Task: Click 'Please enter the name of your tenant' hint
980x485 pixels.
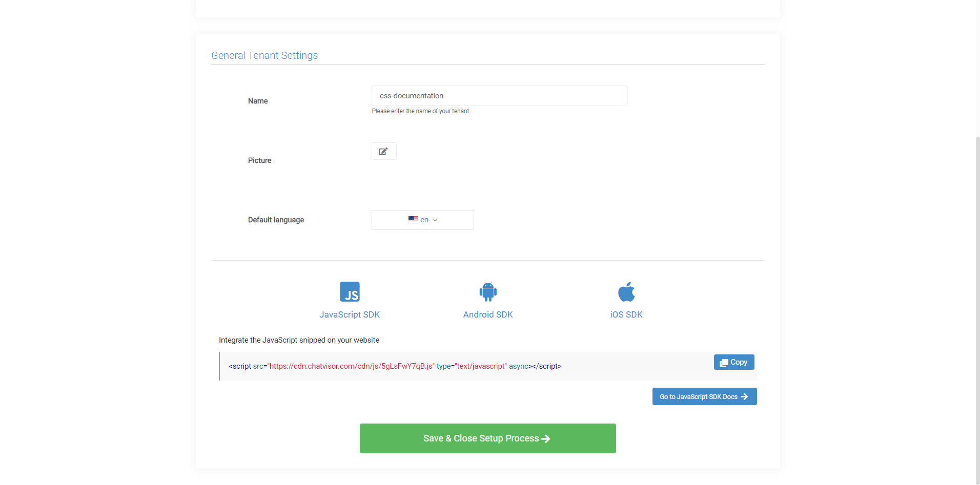Action: [x=420, y=111]
